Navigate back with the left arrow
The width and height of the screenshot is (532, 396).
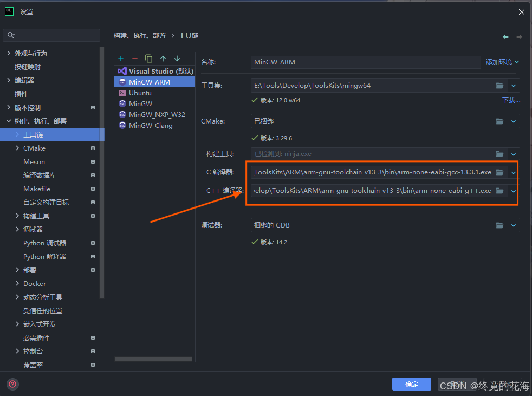[x=505, y=37]
